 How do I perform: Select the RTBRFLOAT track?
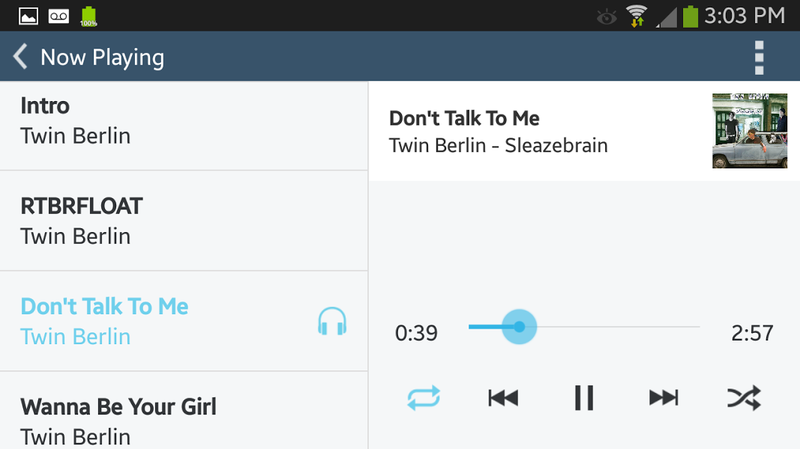click(x=184, y=220)
